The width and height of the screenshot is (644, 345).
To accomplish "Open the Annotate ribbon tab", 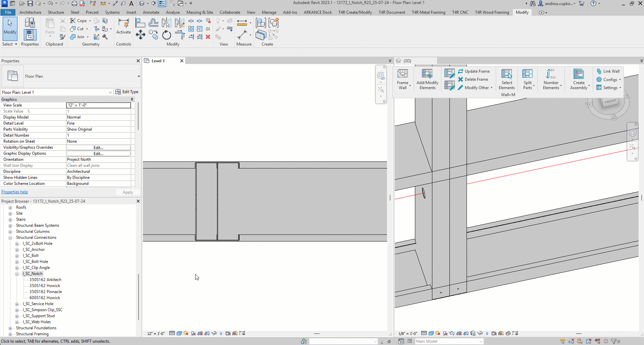I will click(151, 12).
